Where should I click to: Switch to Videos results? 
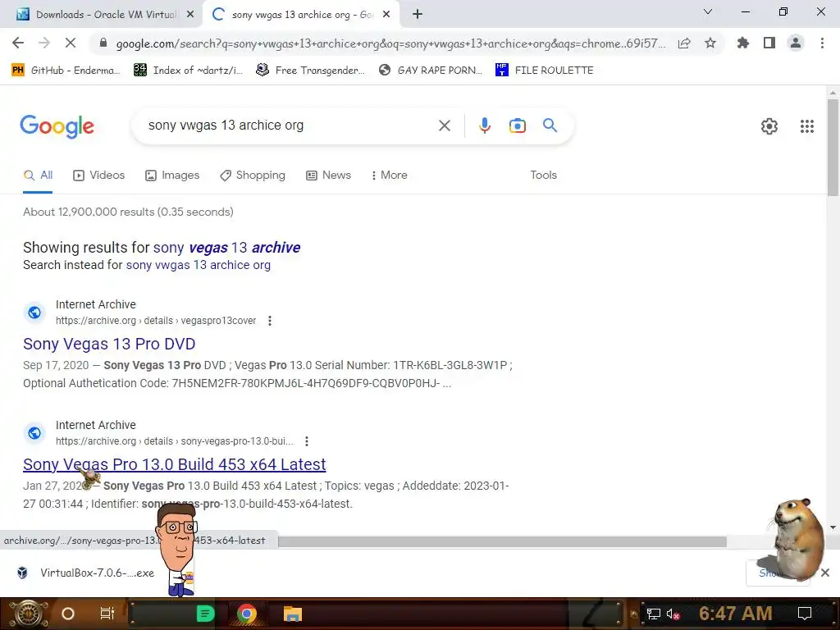click(x=98, y=176)
